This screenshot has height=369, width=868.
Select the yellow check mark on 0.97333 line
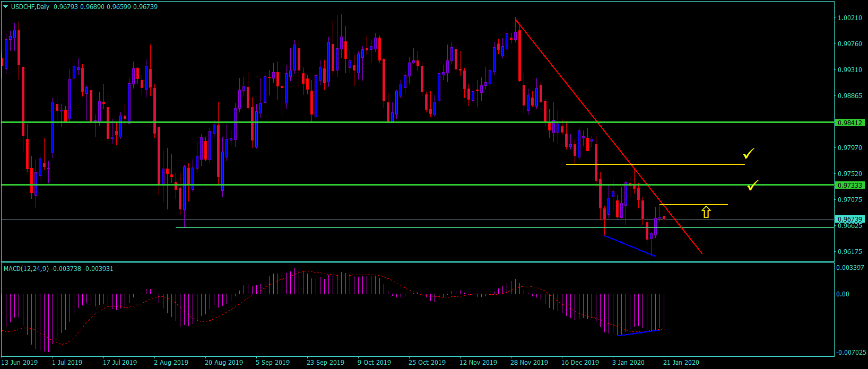752,185
